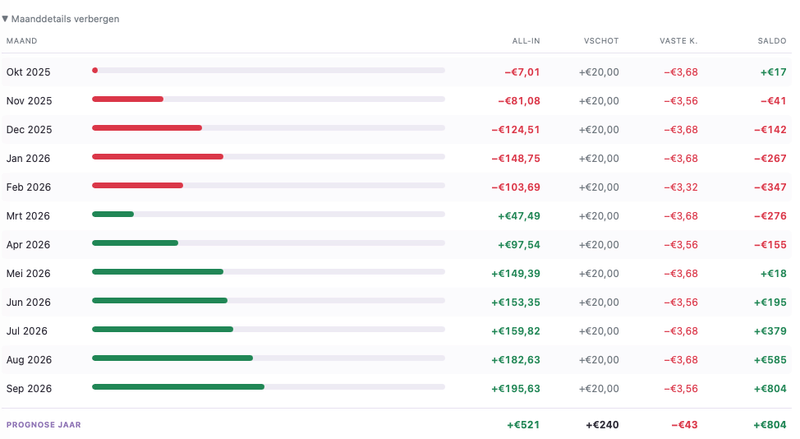Select the Aug 2026 month label
Screen dimensions: 800x439
[x=29, y=360]
